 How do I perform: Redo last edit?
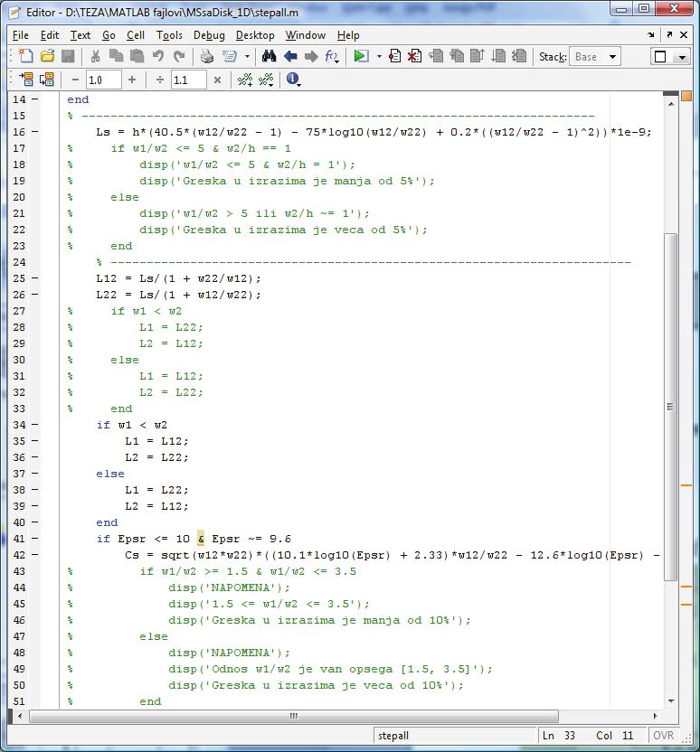(x=179, y=56)
